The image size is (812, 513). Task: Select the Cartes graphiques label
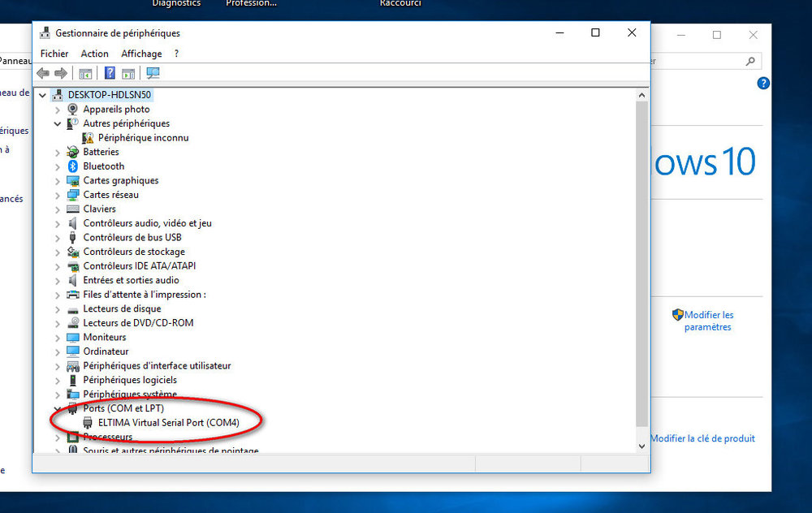pos(121,181)
